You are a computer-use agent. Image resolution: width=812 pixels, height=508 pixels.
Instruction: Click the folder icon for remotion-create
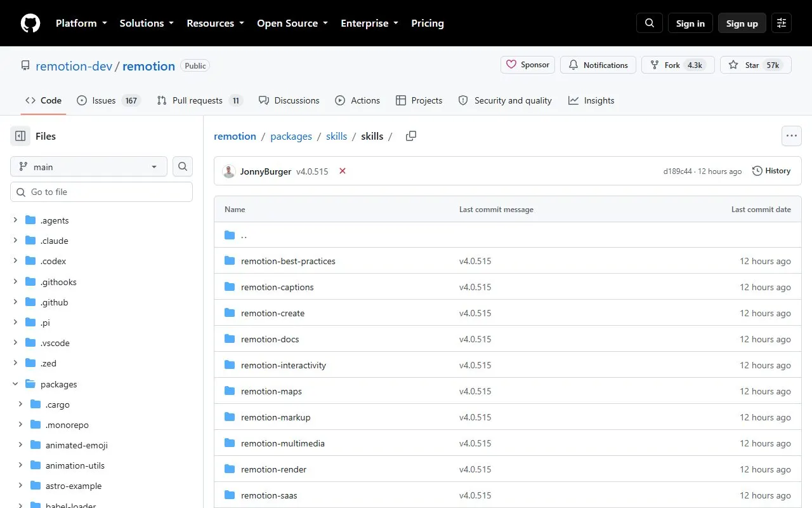230,313
